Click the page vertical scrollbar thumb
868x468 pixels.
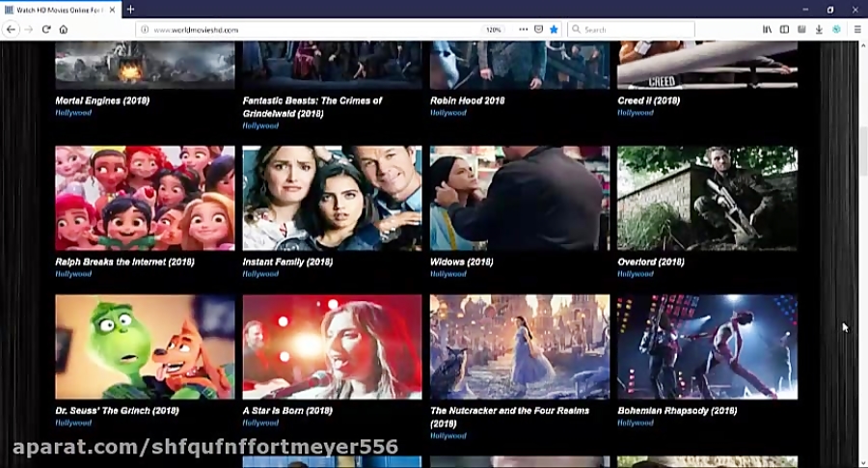[863, 151]
